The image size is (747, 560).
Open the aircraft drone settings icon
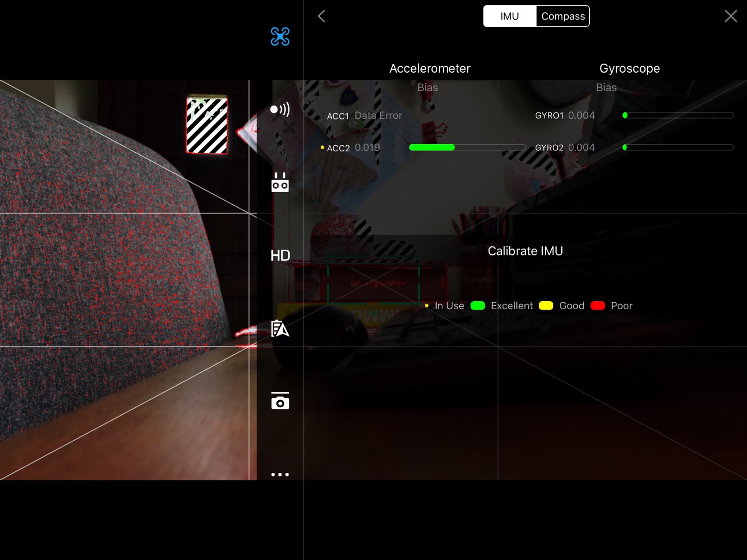(x=280, y=36)
